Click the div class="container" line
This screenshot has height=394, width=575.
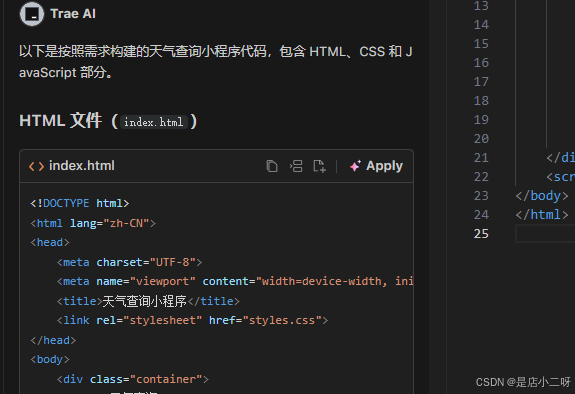click(x=133, y=379)
